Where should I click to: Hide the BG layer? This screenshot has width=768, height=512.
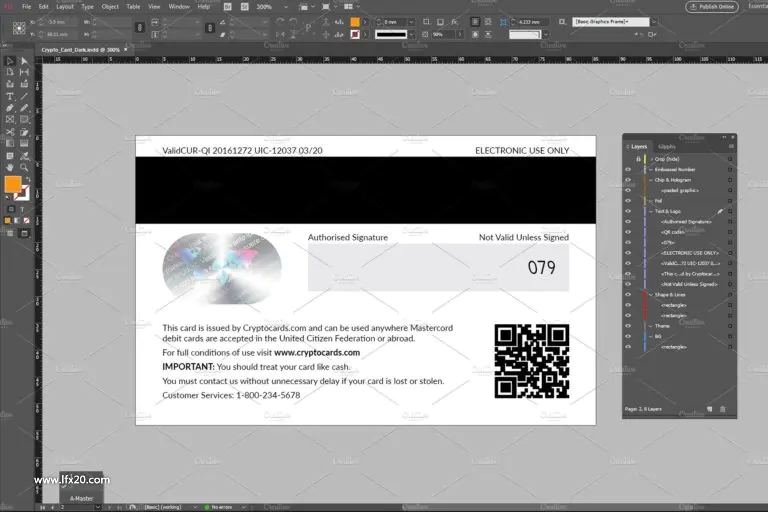[x=628, y=337]
